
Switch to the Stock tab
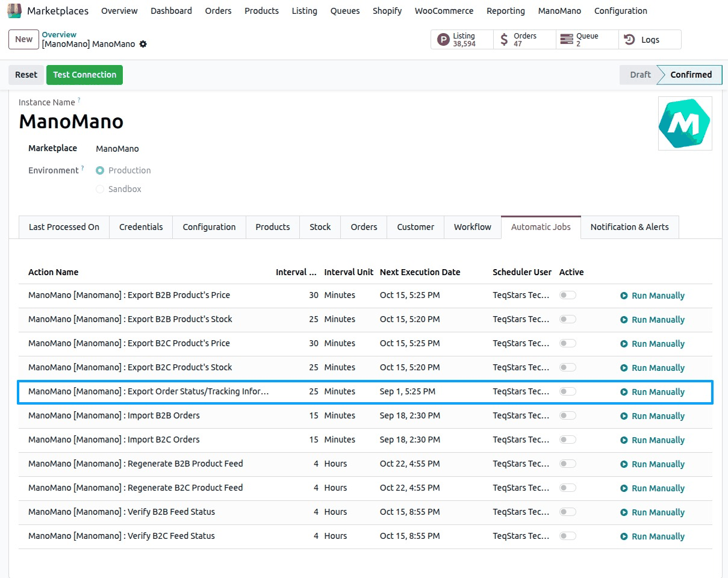pyautogui.click(x=320, y=227)
